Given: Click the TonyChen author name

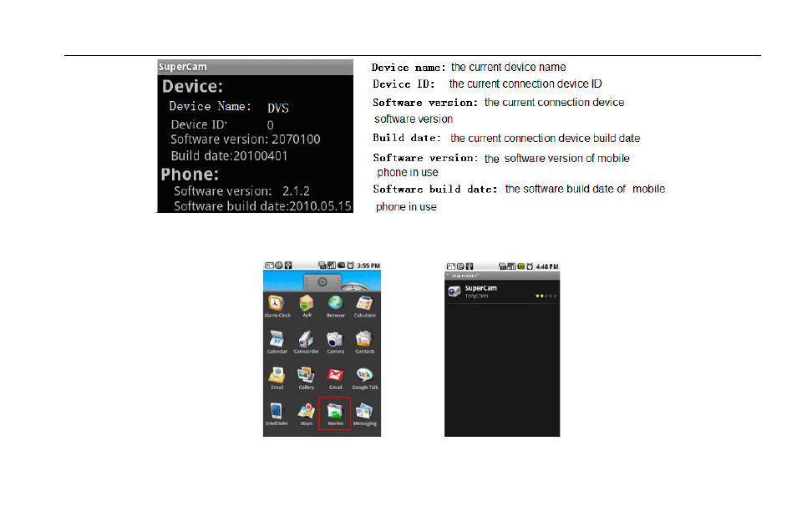Looking at the screenshot, I should pyautogui.click(x=476, y=296).
